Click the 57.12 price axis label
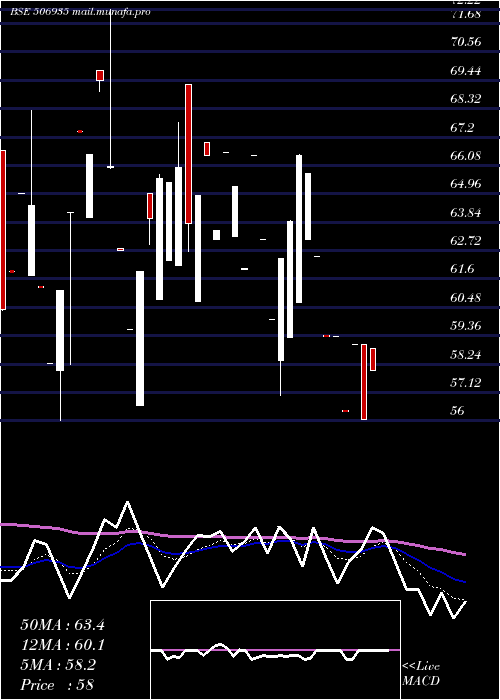 pos(466,383)
